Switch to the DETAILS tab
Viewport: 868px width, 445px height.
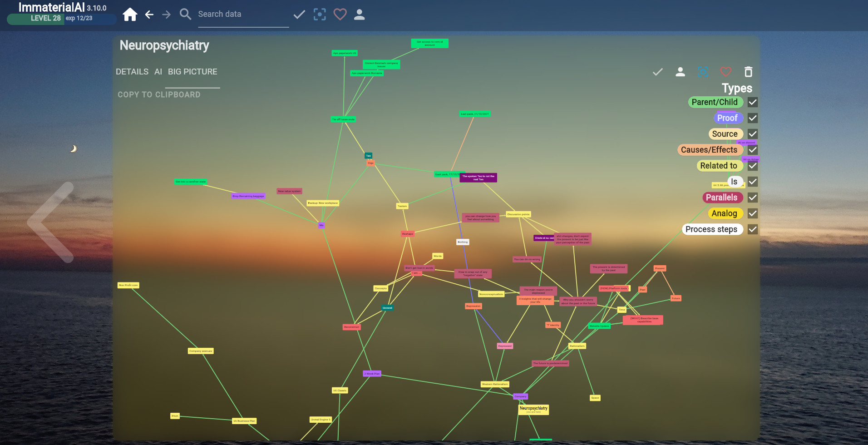pyautogui.click(x=132, y=71)
